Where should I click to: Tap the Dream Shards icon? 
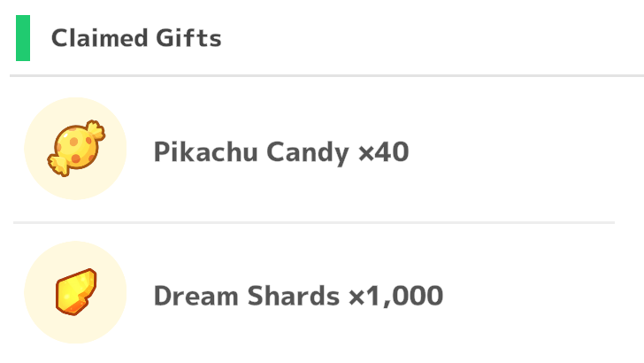click(x=76, y=293)
